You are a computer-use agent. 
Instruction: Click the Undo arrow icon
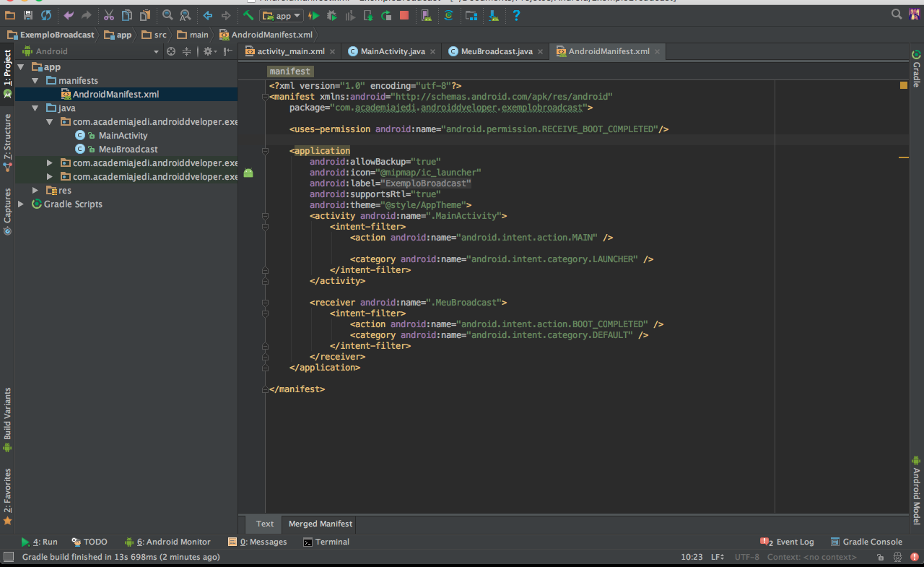coord(69,15)
